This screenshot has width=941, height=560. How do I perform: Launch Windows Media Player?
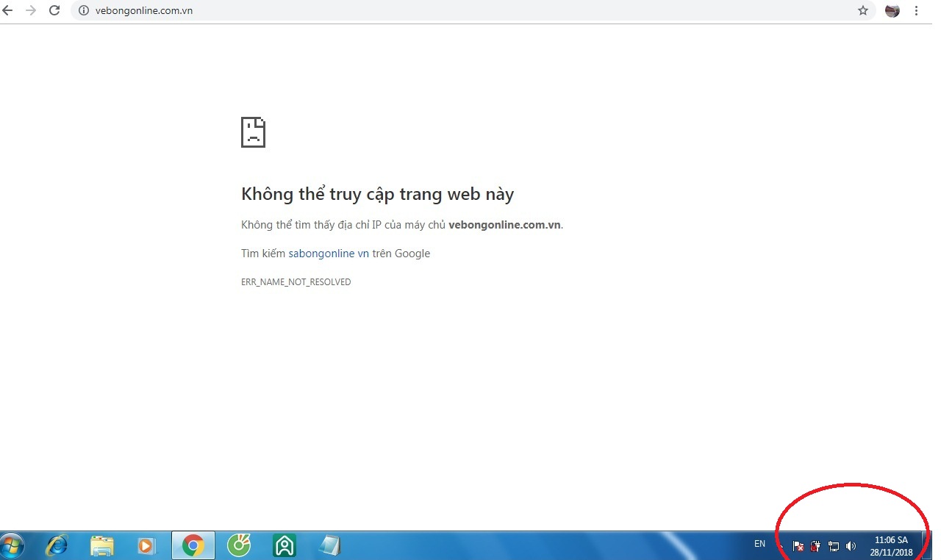point(146,545)
